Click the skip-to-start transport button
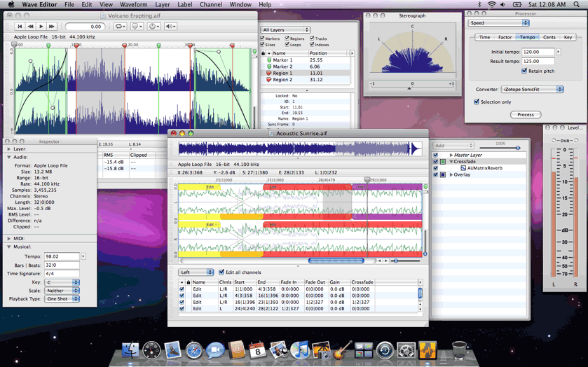588x367 pixels. [x=20, y=27]
